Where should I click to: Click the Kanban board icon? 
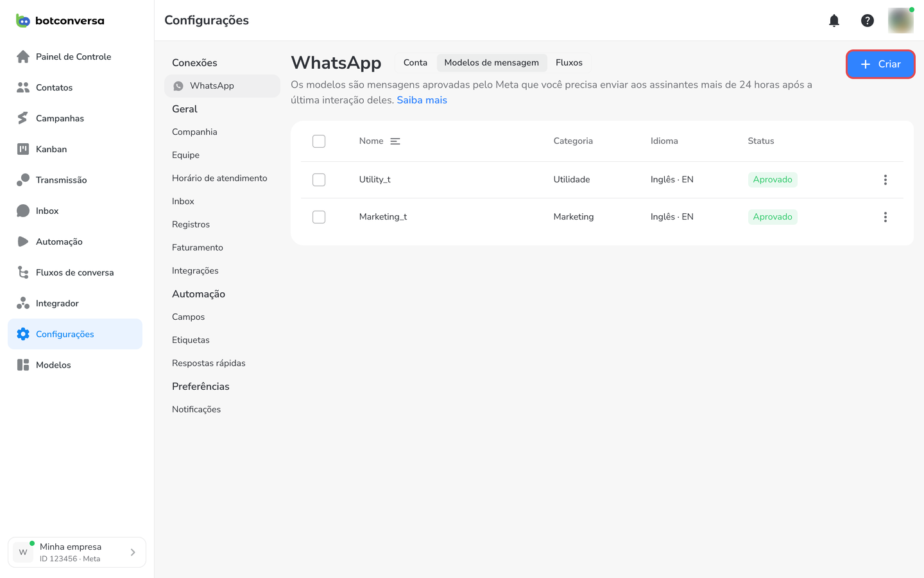pos(23,149)
